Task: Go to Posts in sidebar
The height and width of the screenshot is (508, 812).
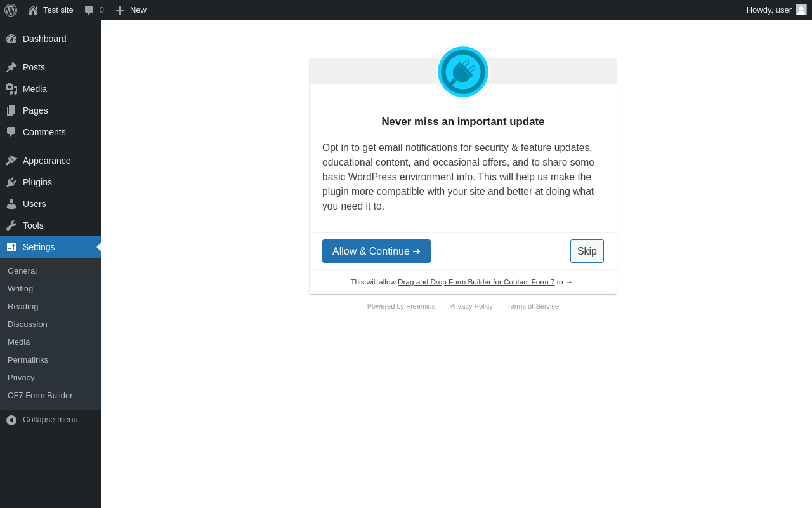Action: pyautogui.click(x=34, y=67)
